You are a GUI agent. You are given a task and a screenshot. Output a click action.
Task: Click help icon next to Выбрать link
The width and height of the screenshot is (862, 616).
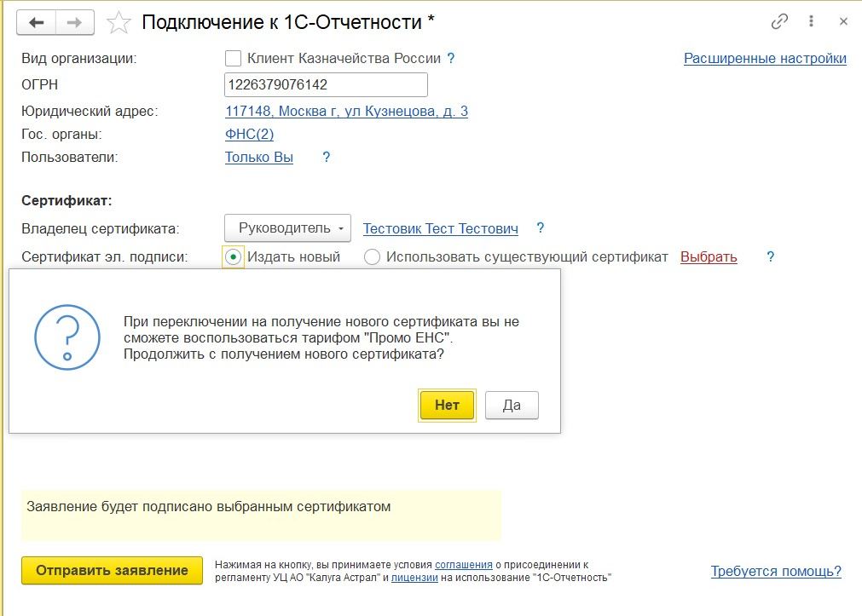[x=771, y=256]
